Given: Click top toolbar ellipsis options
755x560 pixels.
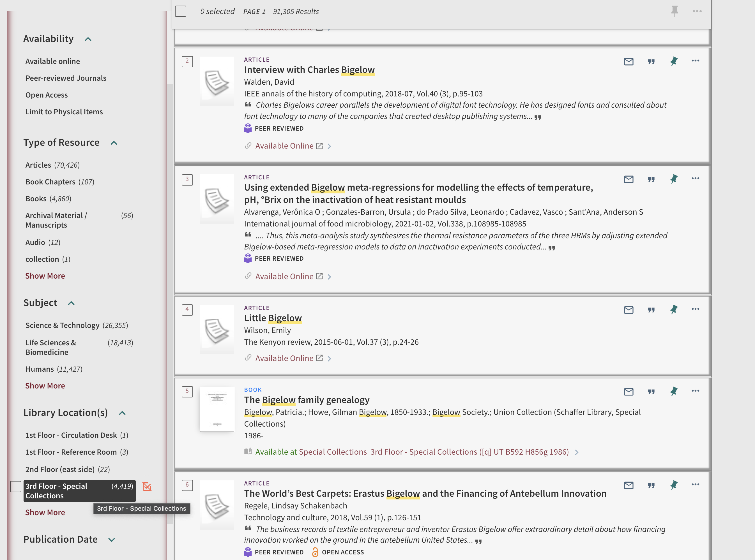Looking at the screenshot, I should point(697,11).
